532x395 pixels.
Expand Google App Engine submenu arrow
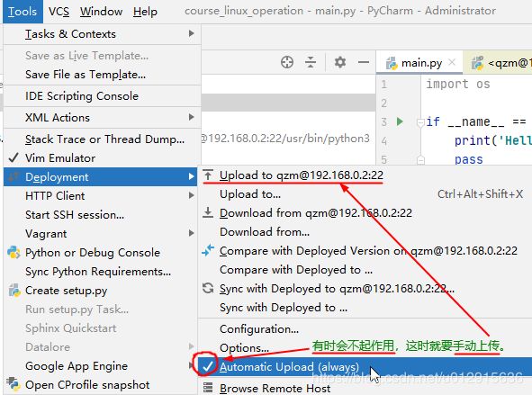192,366
